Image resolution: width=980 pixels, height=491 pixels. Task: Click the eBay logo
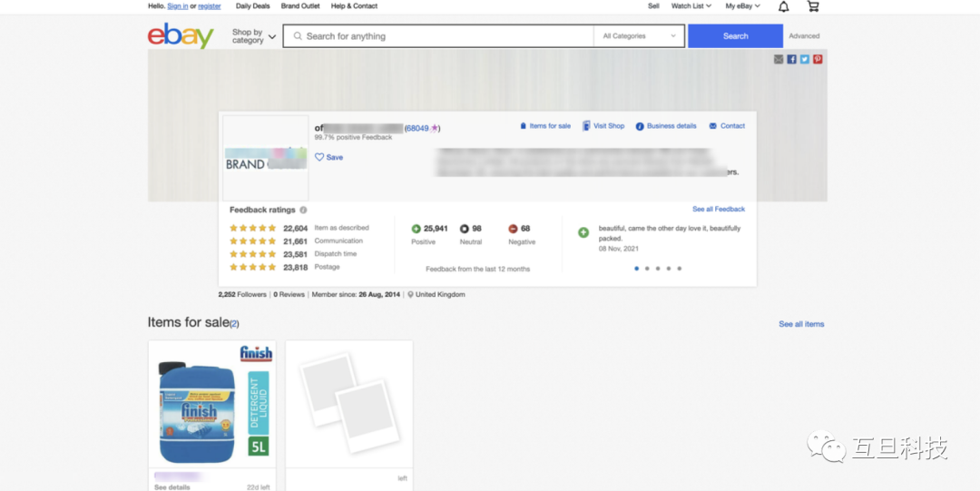(181, 36)
